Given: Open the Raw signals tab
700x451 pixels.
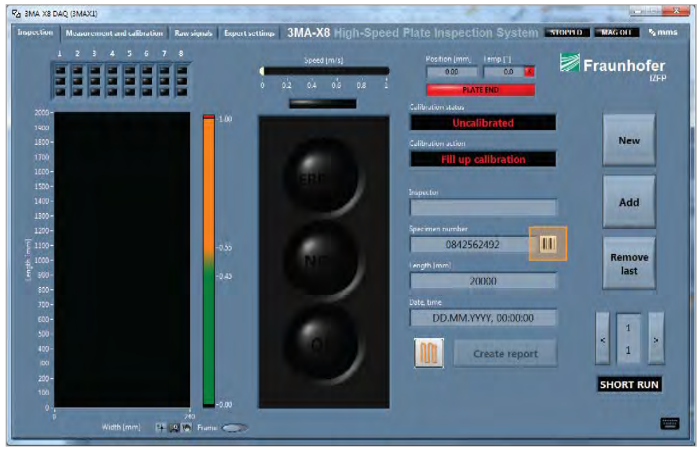Looking at the screenshot, I should (193, 33).
